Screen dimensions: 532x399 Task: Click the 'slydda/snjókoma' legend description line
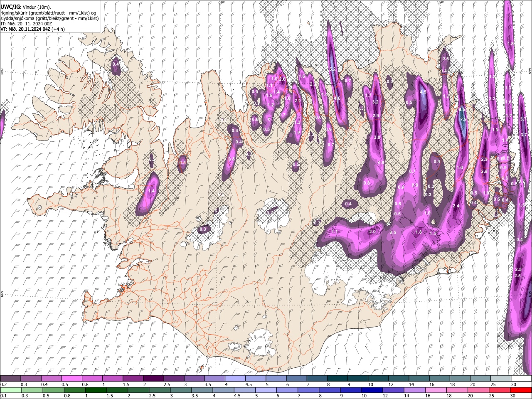(49, 18)
